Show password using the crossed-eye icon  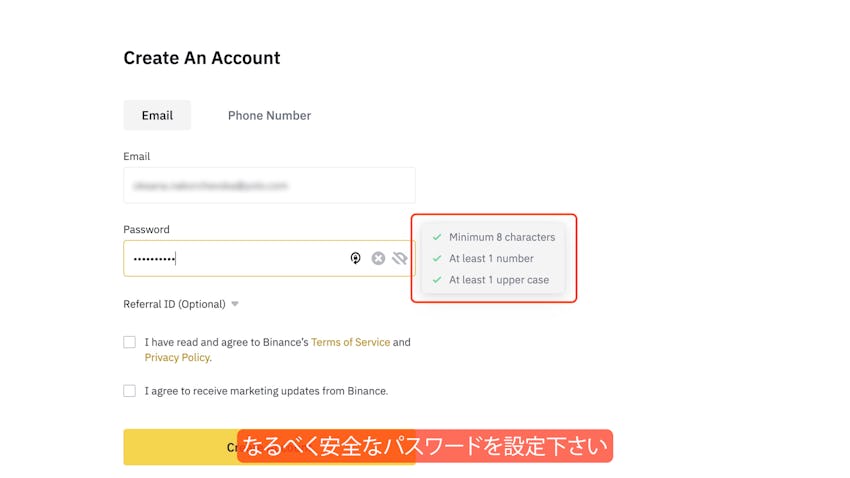tap(400, 258)
